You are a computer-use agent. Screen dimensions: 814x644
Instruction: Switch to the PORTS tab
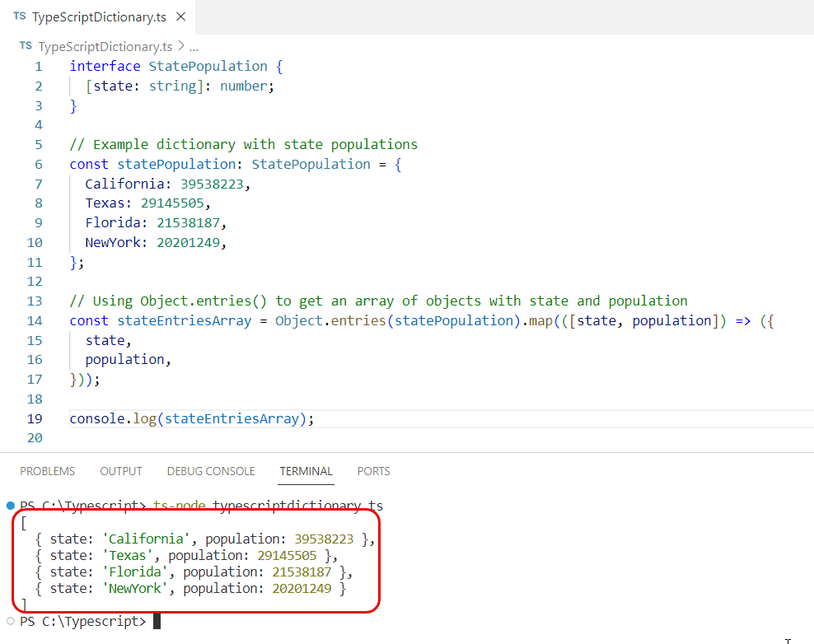[373, 471]
